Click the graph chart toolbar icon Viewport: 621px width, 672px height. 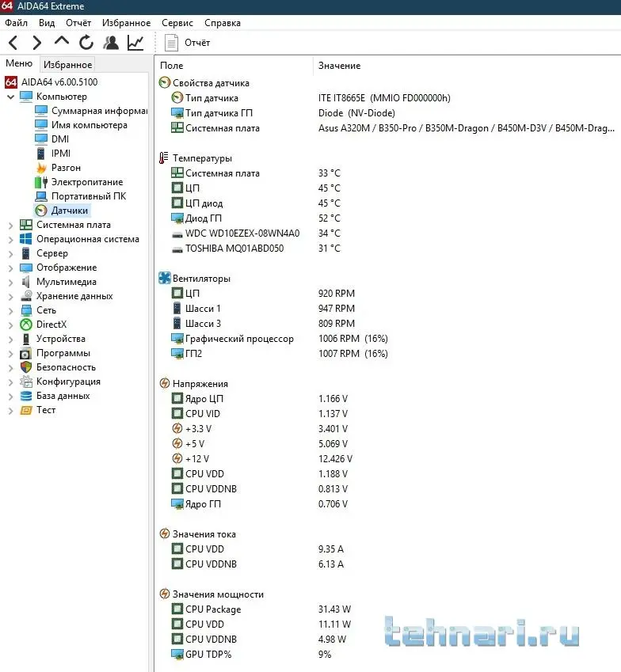(x=135, y=43)
